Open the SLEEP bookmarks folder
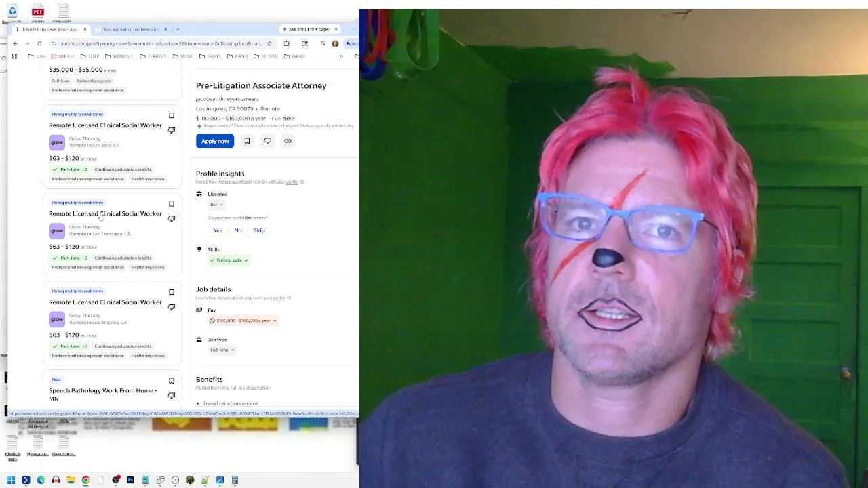This screenshot has height=488, width=868. pyautogui.click(x=90, y=56)
